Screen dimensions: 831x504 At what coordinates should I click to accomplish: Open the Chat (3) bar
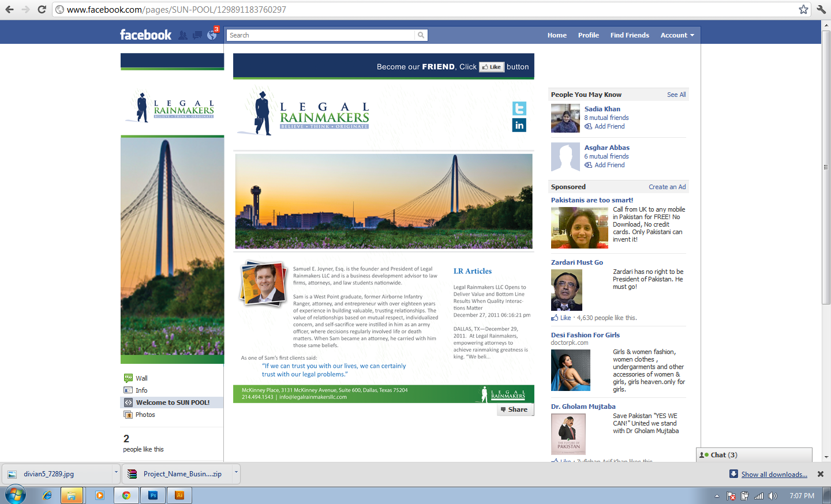724,455
